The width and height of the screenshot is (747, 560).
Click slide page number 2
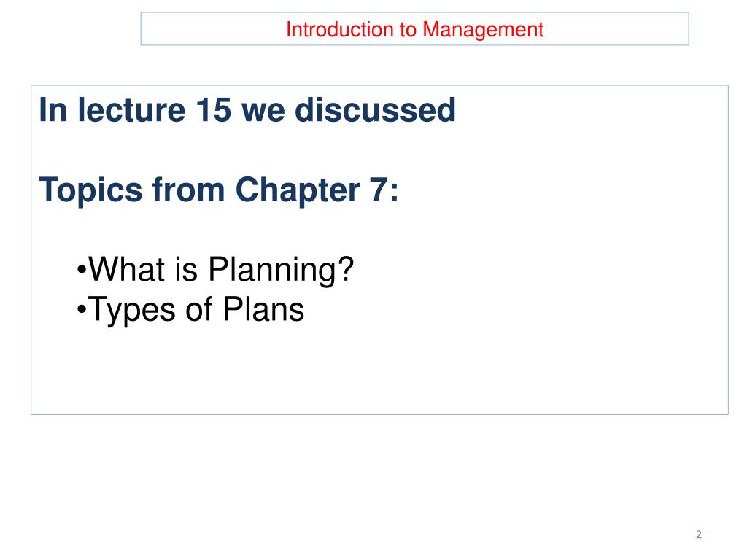698,534
